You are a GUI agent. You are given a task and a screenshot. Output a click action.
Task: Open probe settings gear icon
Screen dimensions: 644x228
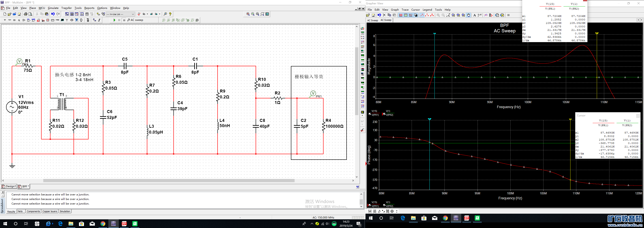click(197, 20)
